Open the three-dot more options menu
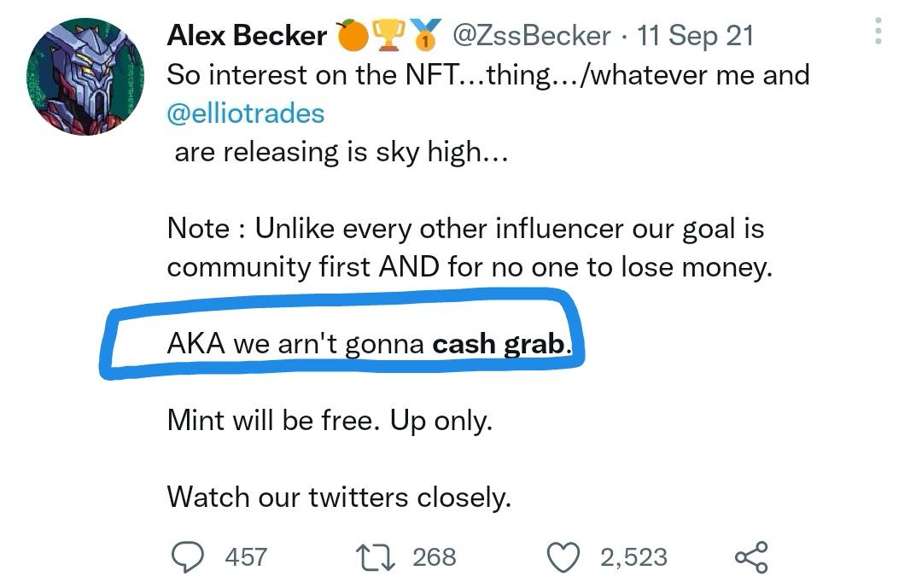 878,31
